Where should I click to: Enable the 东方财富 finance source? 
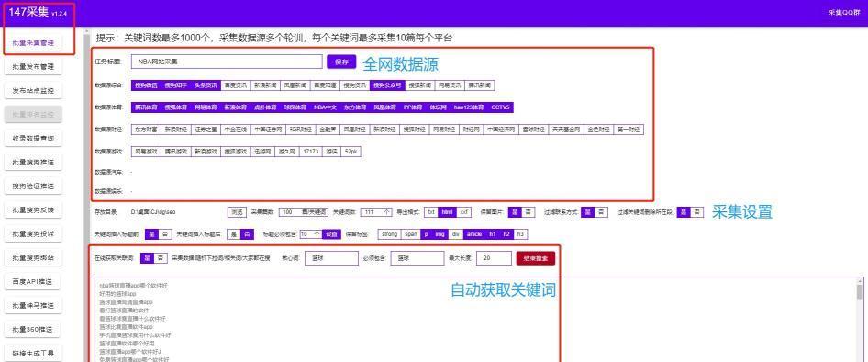point(146,130)
